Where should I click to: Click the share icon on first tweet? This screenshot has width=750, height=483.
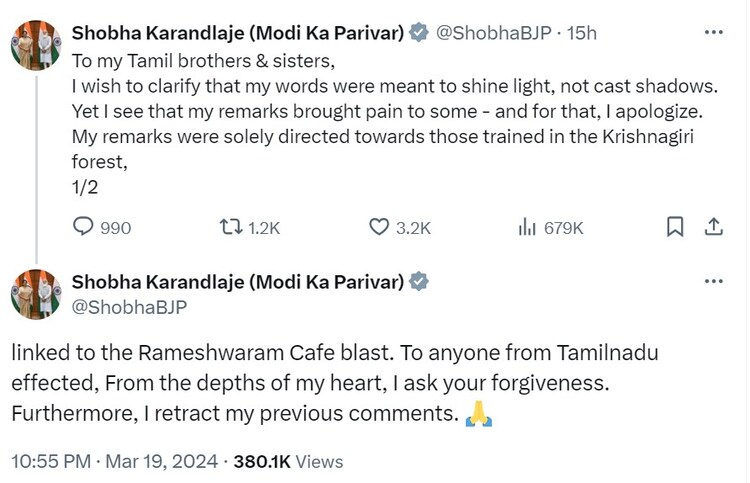pos(713,227)
